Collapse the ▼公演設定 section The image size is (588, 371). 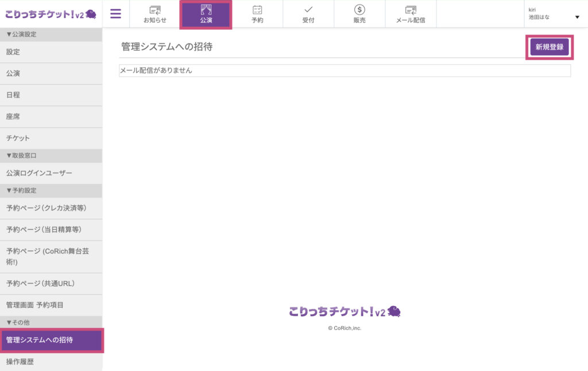coord(51,34)
